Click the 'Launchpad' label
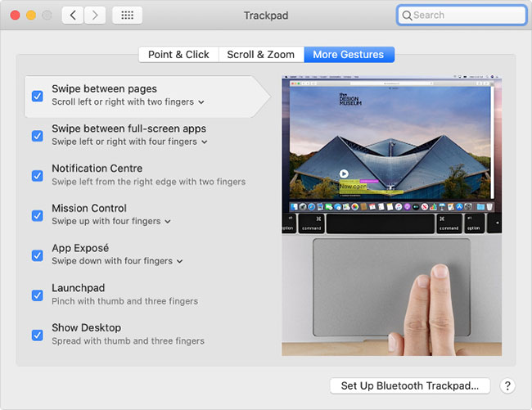This screenshot has height=410, width=532. [79, 288]
